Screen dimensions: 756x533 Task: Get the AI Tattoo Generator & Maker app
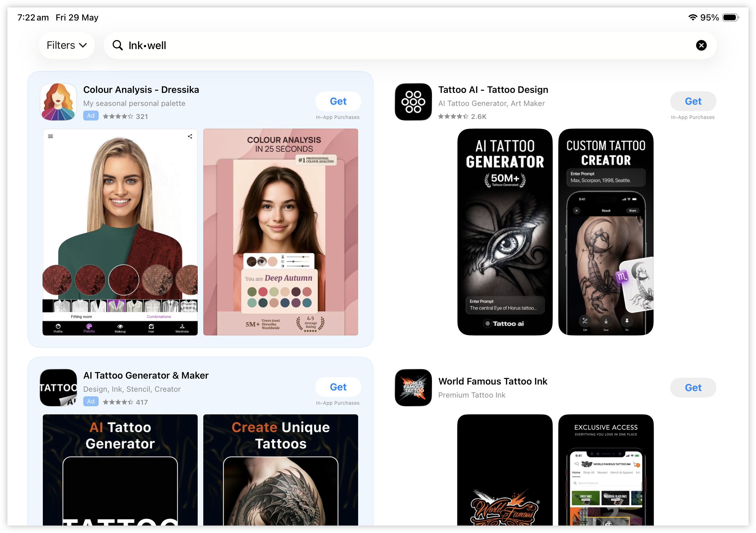click(338, 387)
